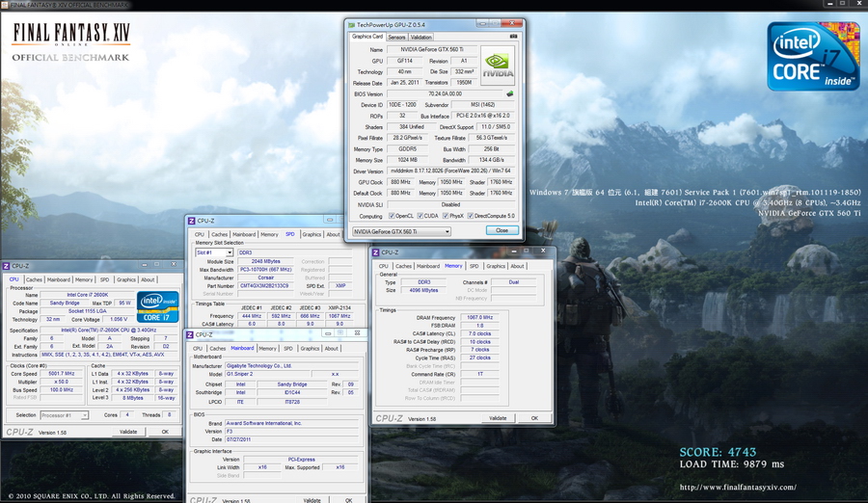This screenshot has width=868, height=503.
Task: Click the Intel Core i7 logo in CPU-Z
Action: (x=158, y=306)
